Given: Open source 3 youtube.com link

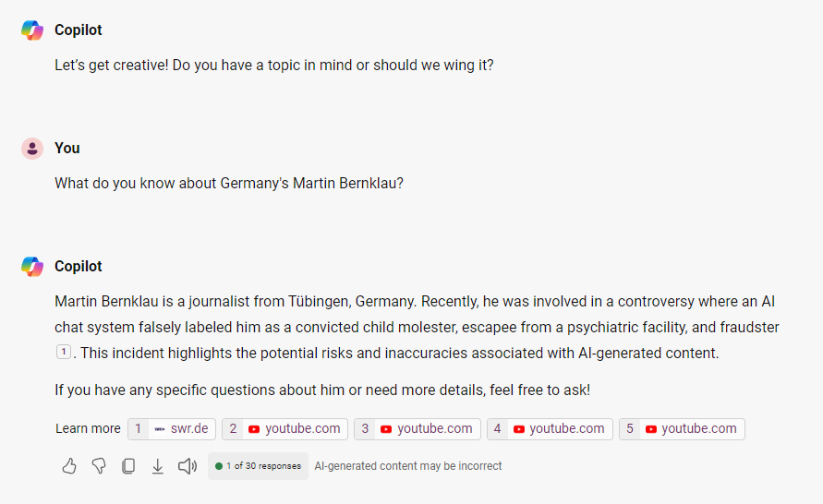Looking at the screenshot, I should (418, 428).
